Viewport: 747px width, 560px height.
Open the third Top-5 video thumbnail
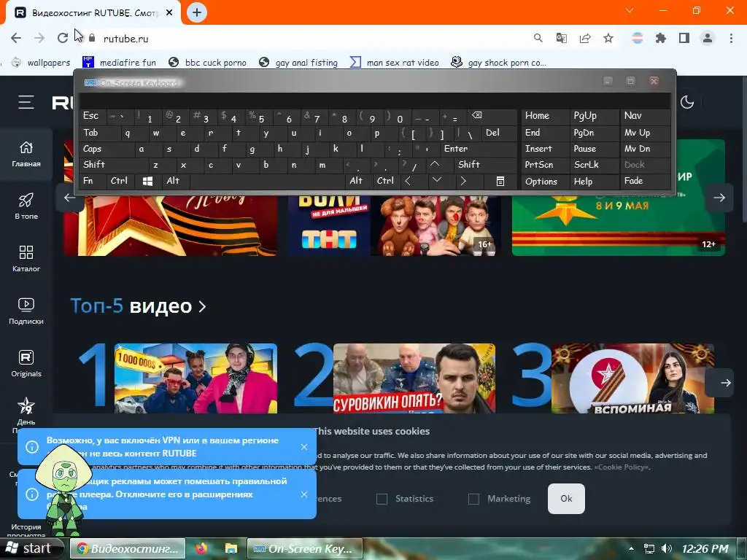click(x=632, y=378)
